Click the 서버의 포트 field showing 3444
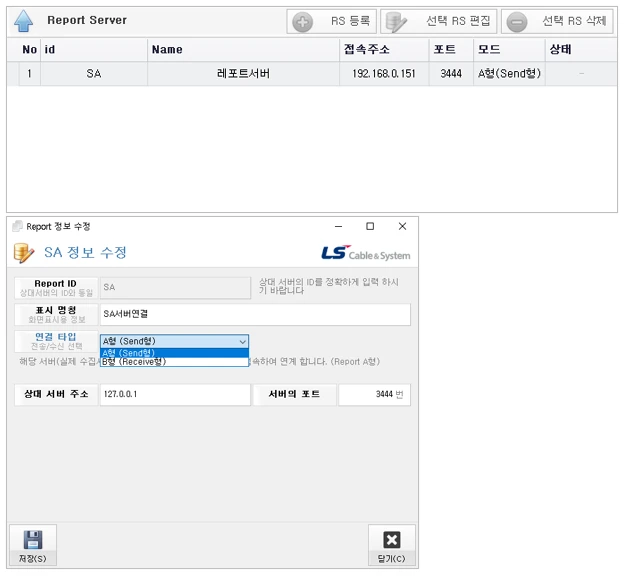 (374, 395)
